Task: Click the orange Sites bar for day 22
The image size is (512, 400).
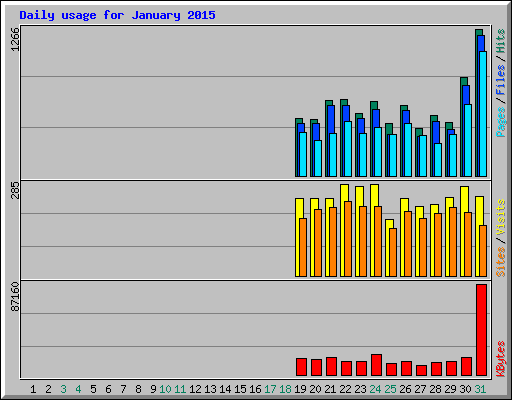Action: tap(348, 239)
